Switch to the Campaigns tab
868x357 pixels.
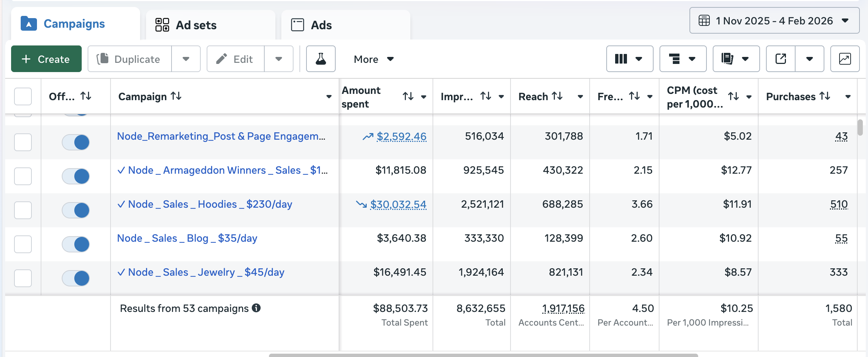coord(75,23)
